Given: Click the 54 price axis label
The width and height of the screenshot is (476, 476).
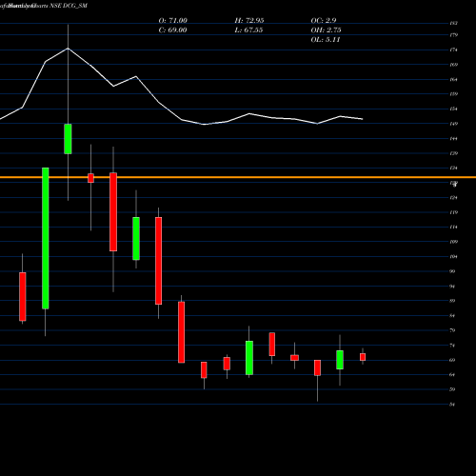Looking at the screenshot, I should [x=453, y=405].
